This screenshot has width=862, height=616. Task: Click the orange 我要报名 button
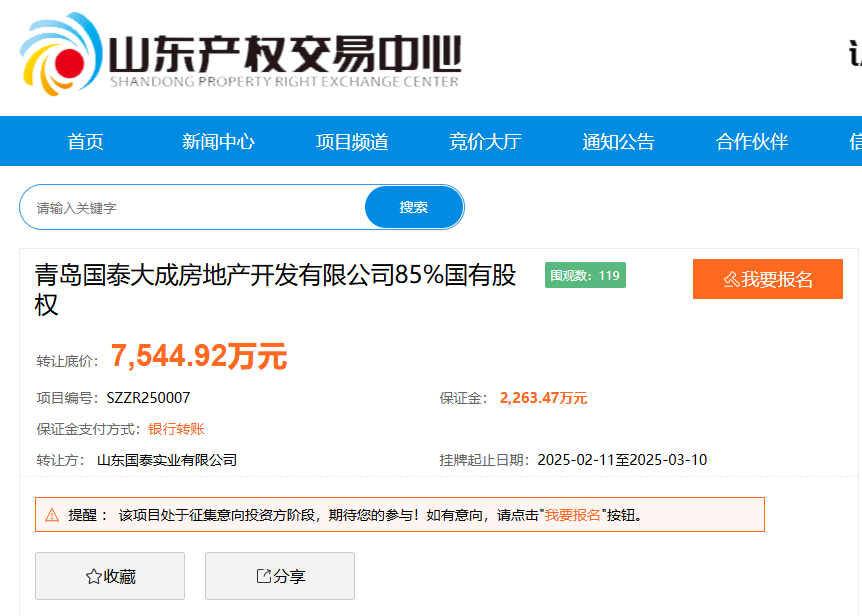click(x=767, y=279)
